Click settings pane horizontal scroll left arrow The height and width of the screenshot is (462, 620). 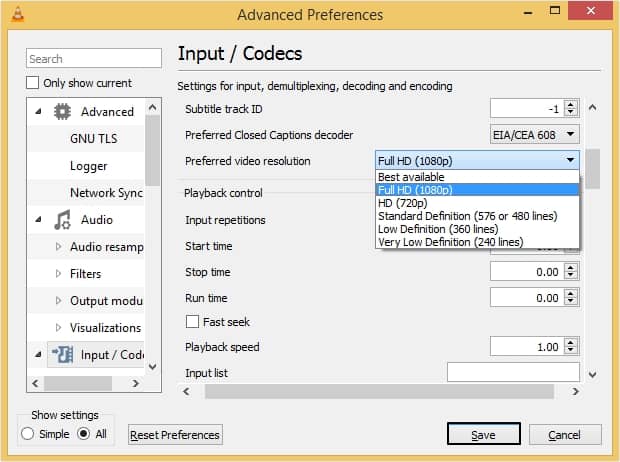(x=186, y=392)
